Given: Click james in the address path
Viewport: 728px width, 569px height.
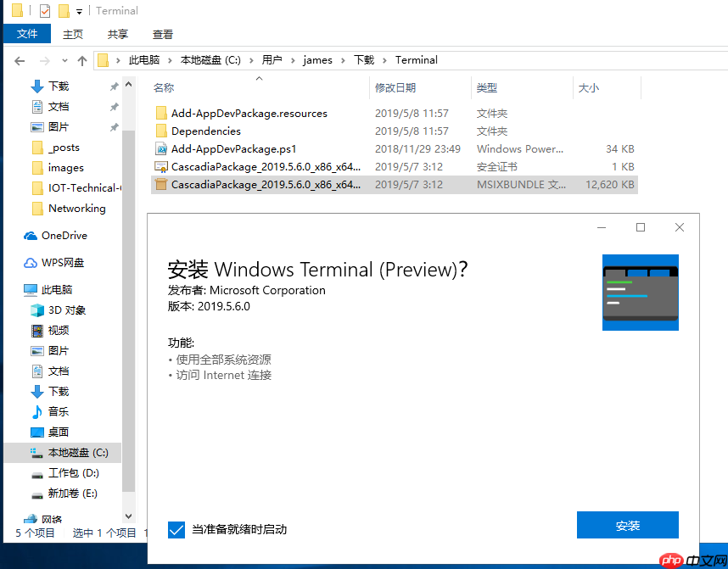Looking at the screenshot, I should click(317, 60).
